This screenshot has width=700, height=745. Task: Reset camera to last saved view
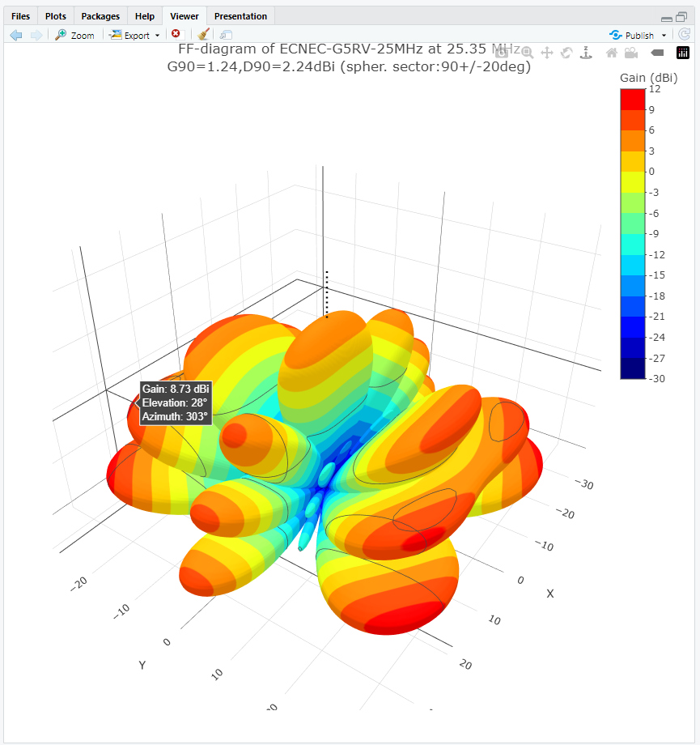pyautogui.click(x=631, y=53)
